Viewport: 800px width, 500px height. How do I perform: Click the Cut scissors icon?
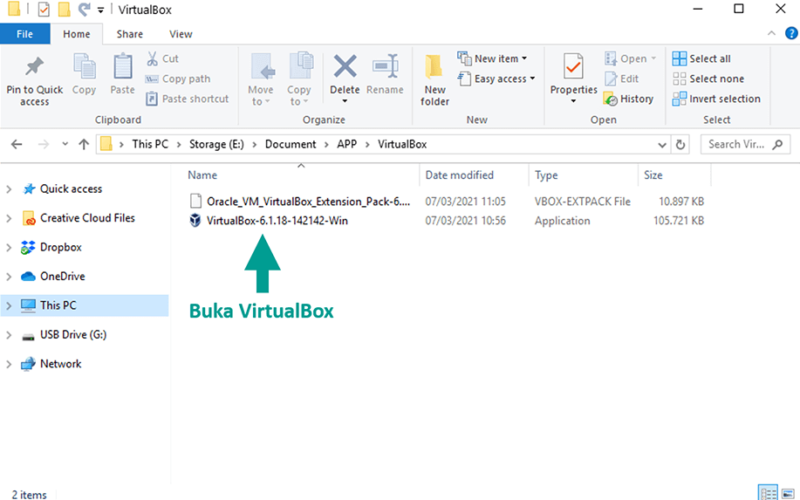(152, 59)
